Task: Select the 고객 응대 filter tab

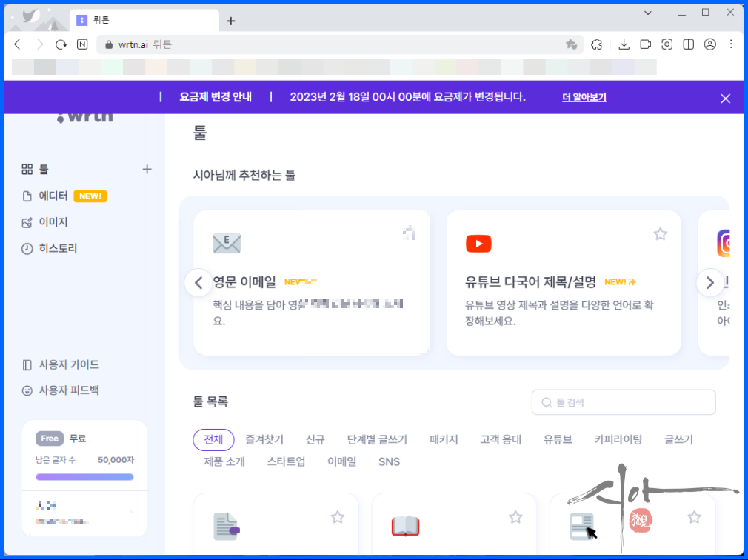Action: pyautogui.click(x=501, y=439)
